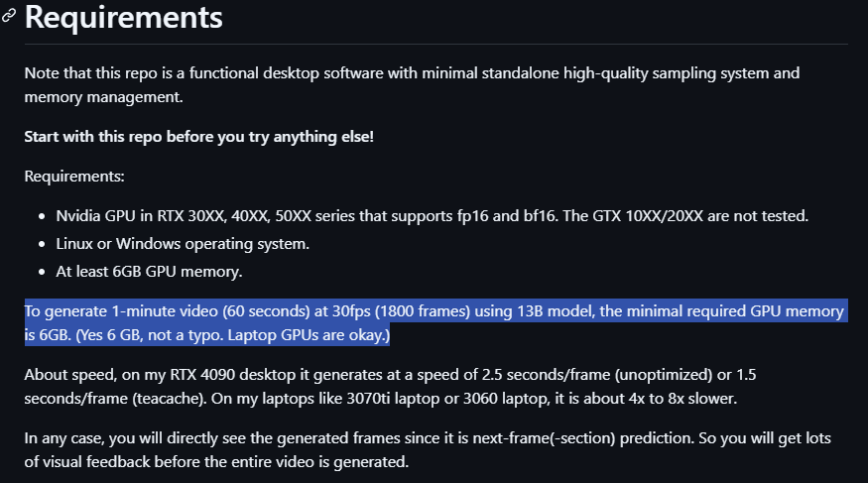Click the 'Requirements:' label above the bullet list

point(74,177)
